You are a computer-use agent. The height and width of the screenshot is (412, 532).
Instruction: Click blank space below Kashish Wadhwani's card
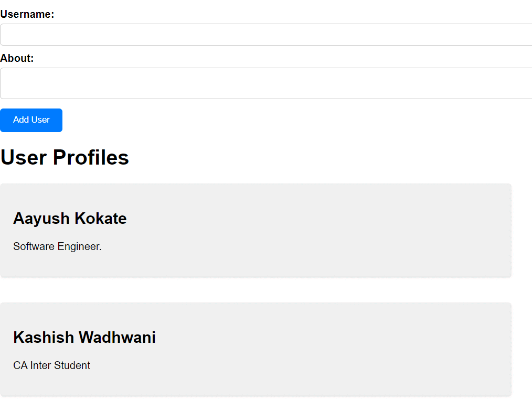[x=255, y=405]
